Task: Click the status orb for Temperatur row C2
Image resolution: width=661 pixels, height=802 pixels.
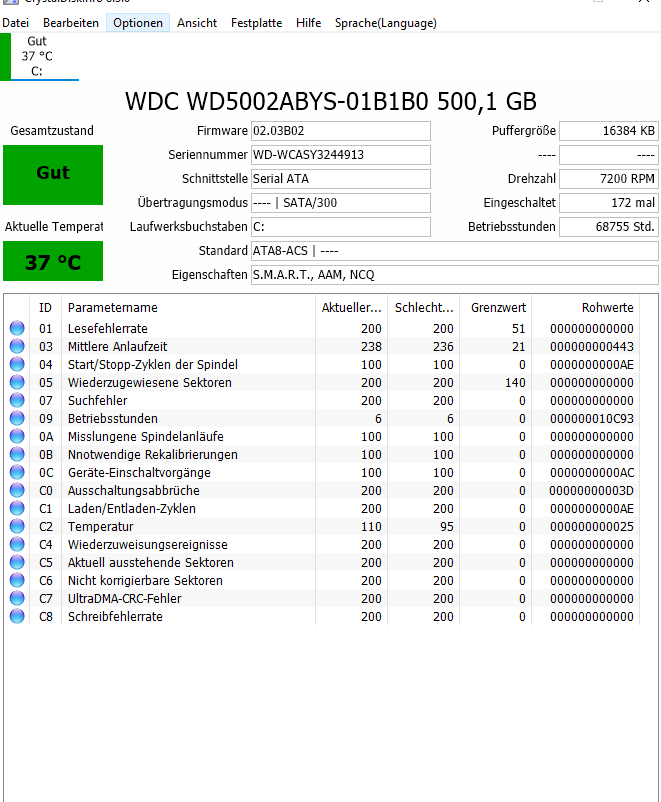Action: pyautogui.click(x=17, y=526)
